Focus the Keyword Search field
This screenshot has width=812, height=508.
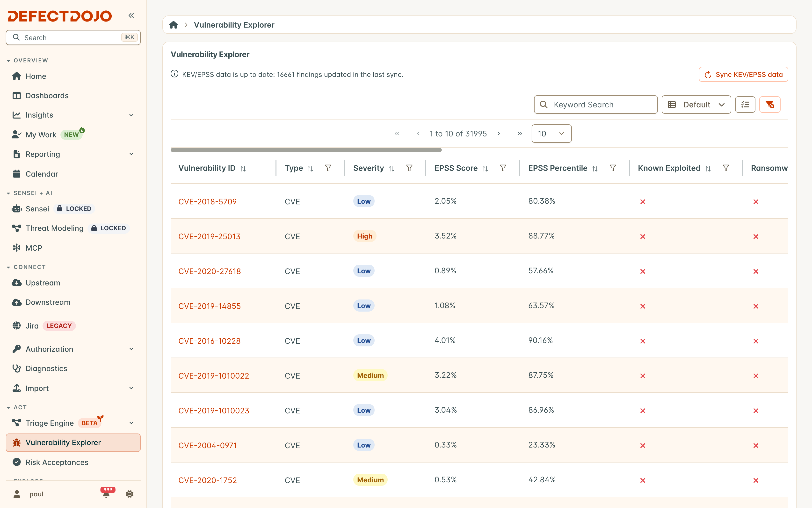[595, 105]
